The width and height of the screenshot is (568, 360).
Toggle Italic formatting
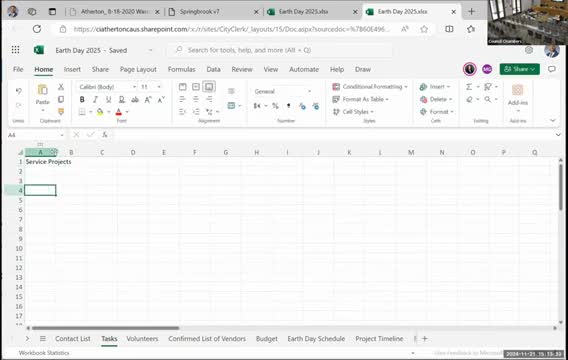[x=95, y=100]
